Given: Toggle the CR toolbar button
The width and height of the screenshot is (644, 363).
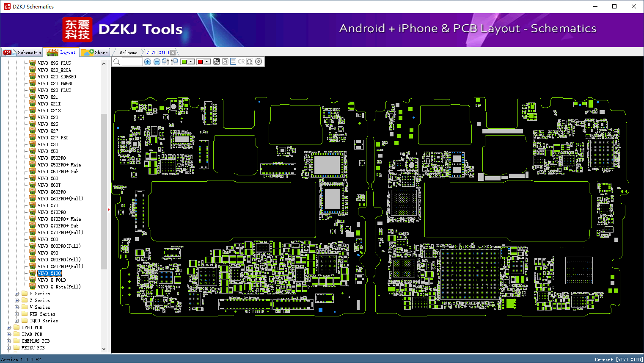Looking at the screenshot, I should tap(241, 61).
